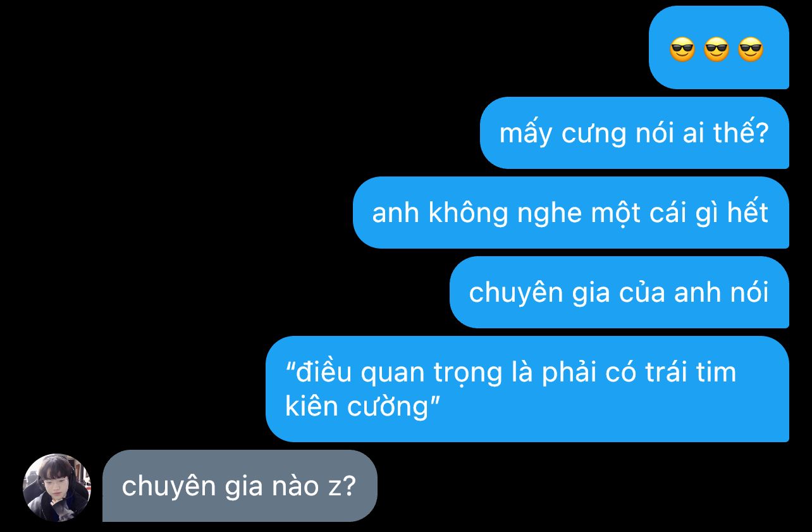
Task: Select the "mấy cưng nói ai thế?" message
Action: (634, 133)
